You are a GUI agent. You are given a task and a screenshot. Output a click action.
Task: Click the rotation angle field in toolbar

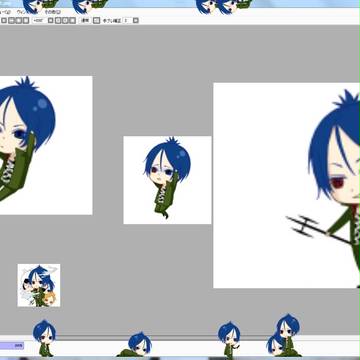point(39,20)
